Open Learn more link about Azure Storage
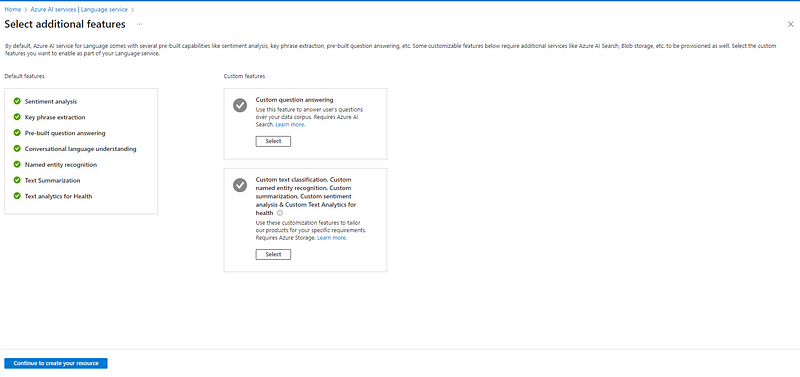This screenshot has width=800, height=377. click(x=332, y=238)
